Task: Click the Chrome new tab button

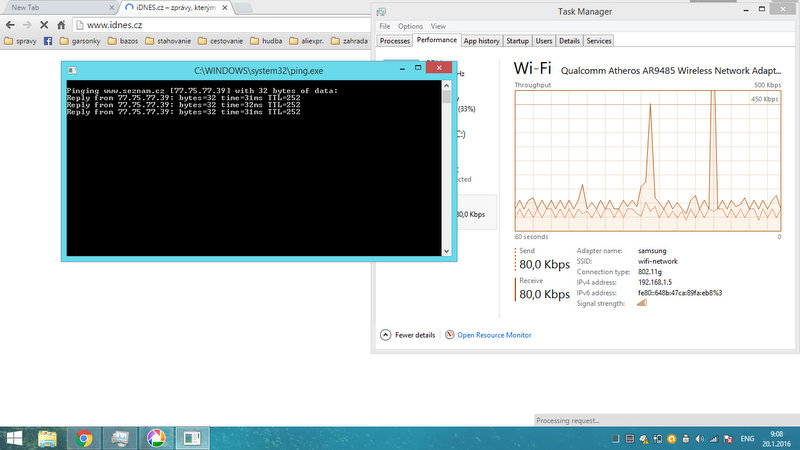Action: point(243,8)
